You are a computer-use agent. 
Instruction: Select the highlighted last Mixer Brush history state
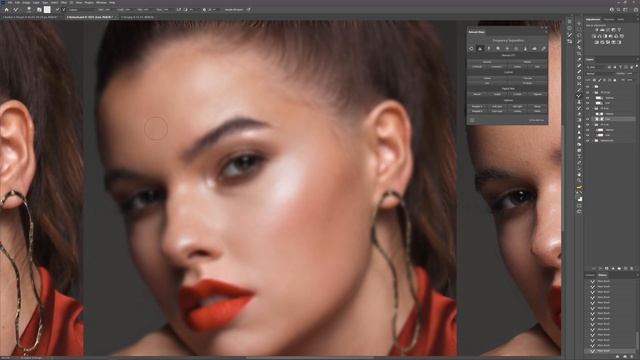(610, 351)
